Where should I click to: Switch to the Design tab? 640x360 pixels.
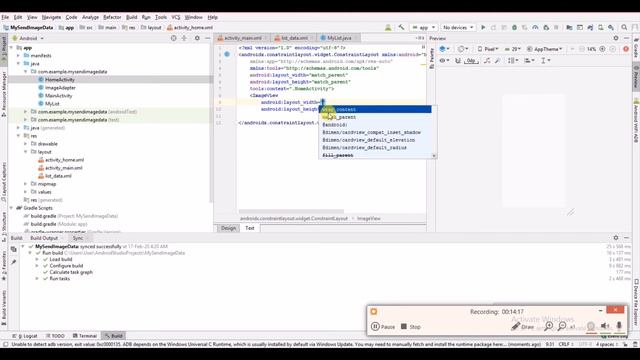(x=228, y=228)
